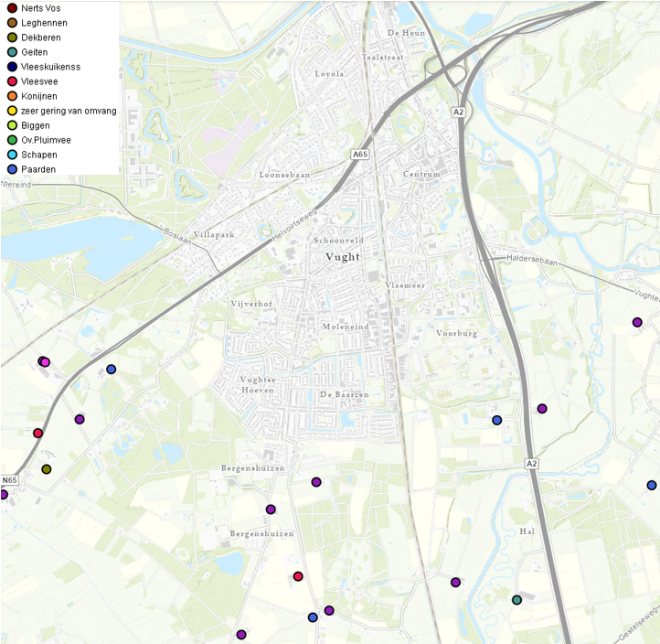This screenshot has width=660, height=644.
Task: Click the northern A2 road shield near Centrum
Action: point(458,112)
